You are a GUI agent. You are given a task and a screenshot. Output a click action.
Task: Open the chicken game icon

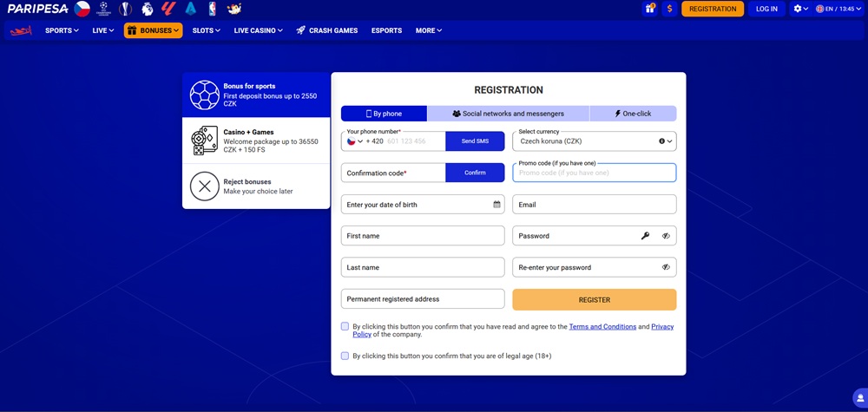[x=234, y=9]
